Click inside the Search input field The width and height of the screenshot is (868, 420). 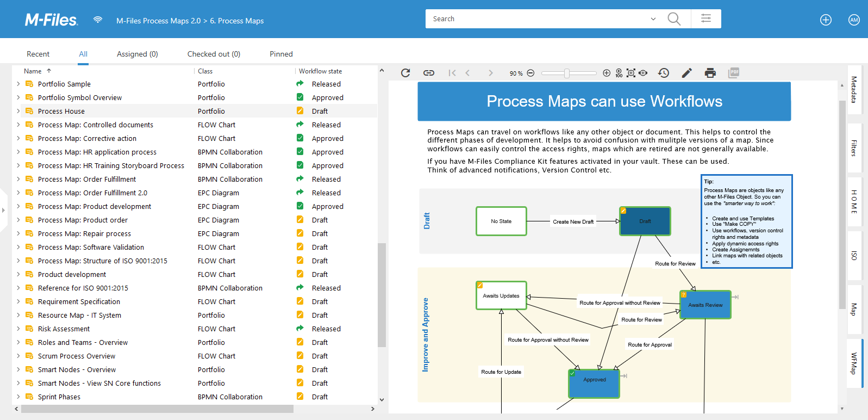pyautogui.click(x=538, y=19)
